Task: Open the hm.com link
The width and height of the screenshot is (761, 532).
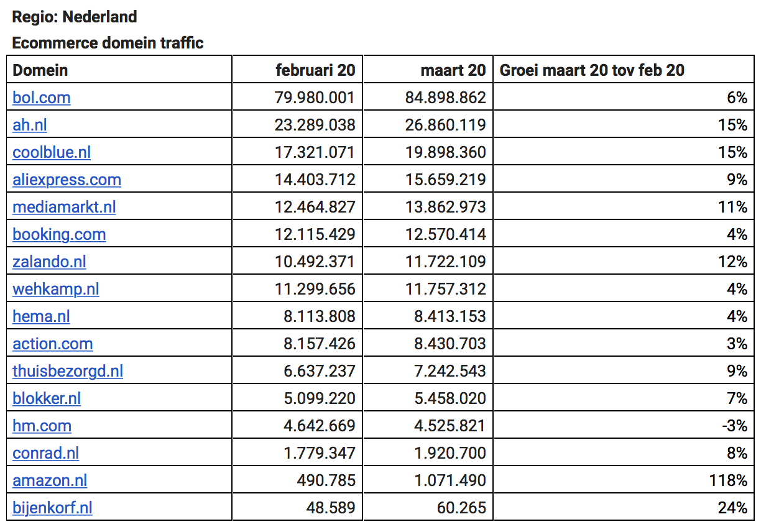Action: (42, 426)
